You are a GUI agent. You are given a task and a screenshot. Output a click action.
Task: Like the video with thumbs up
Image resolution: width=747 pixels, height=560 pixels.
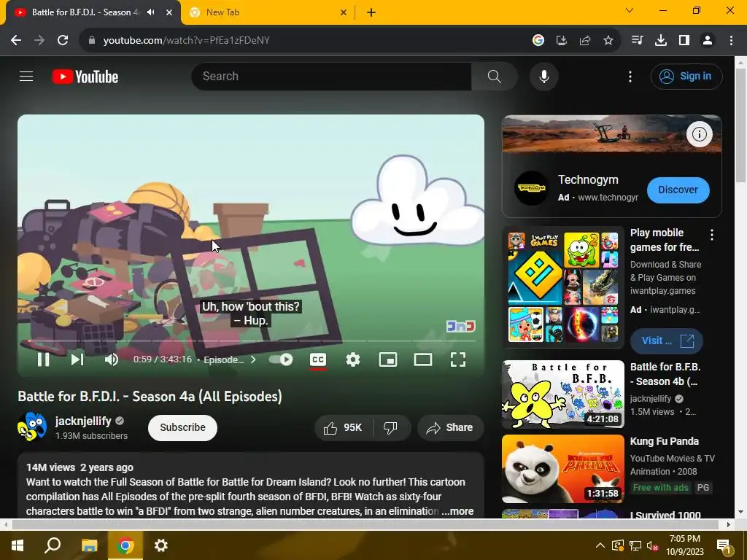tap(344, 427)
